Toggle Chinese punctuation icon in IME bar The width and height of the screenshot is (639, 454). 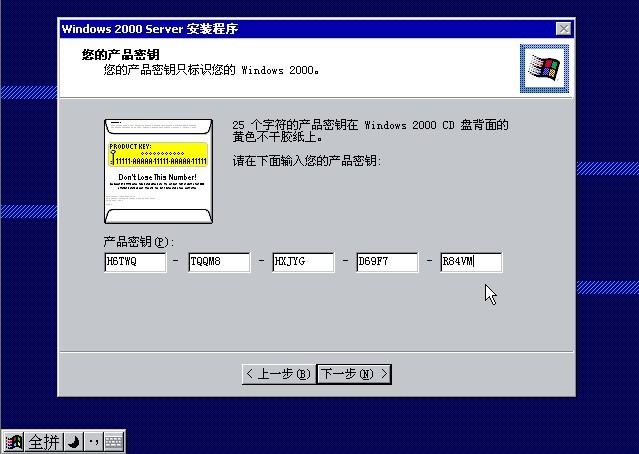click(94, 442)
